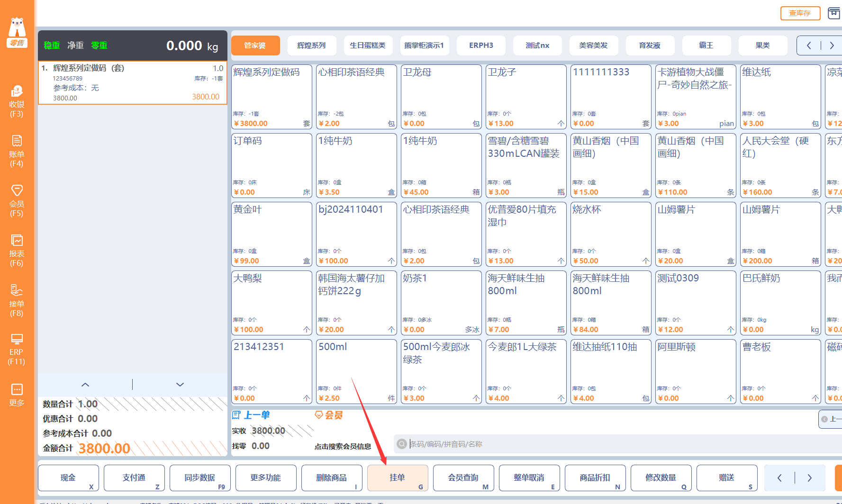The width and height of the screenshot is (842, 504).
Task: Click the search magnifier icon
Action: click(402, 444)
